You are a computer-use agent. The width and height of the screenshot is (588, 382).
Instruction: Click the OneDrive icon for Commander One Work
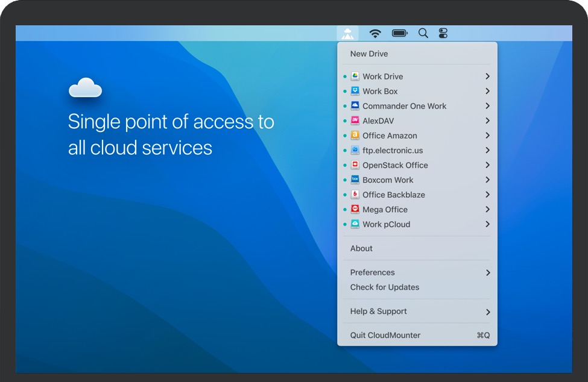[355, 105]
